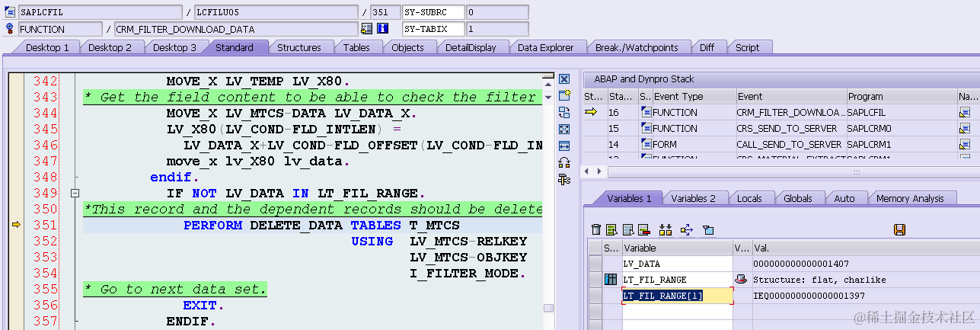The width and height of the screenshot is (980, 330).
Task: Click the headset services icon in side strip
Action: [x=564, y=162]
